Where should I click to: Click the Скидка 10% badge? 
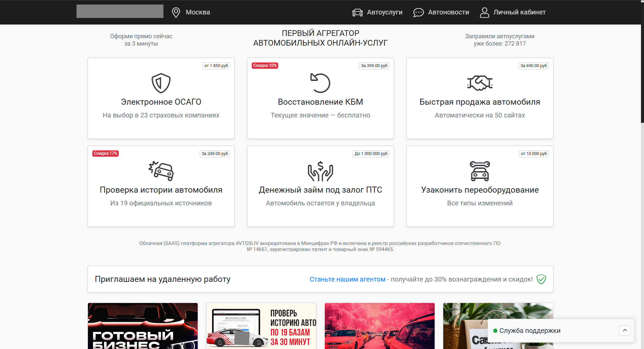tap(265, 65)
